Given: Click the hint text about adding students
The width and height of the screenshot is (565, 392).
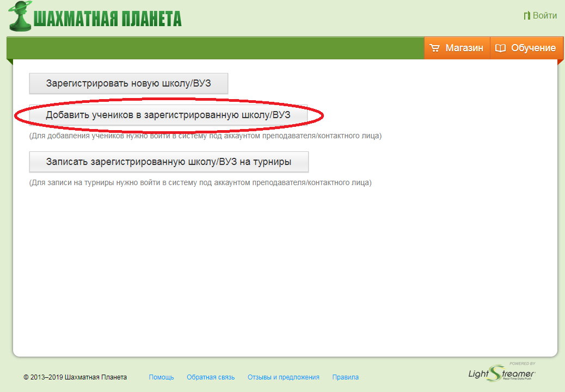Looking at the screenshot, I should (205, 136).
